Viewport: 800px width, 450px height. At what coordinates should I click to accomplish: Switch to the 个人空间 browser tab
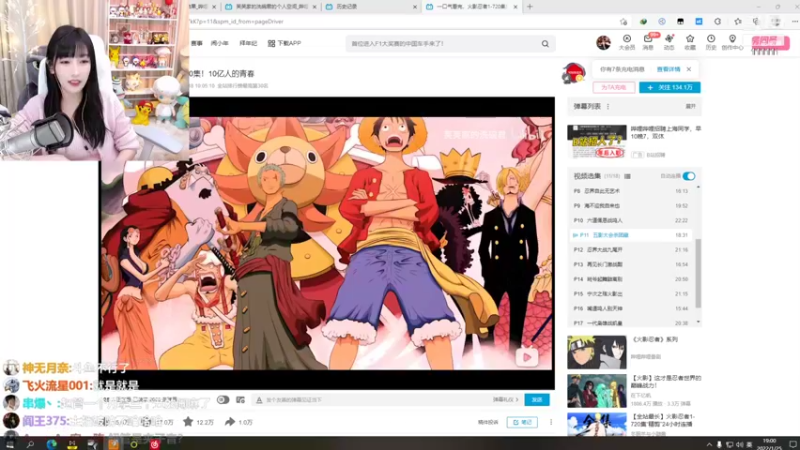[270, 7]
